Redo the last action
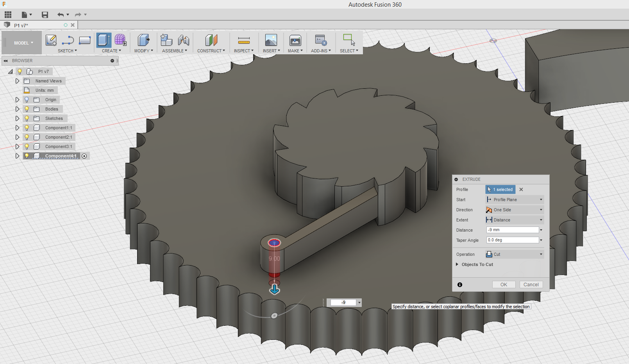The image size is (629, 364). click(x=78, y=15)
